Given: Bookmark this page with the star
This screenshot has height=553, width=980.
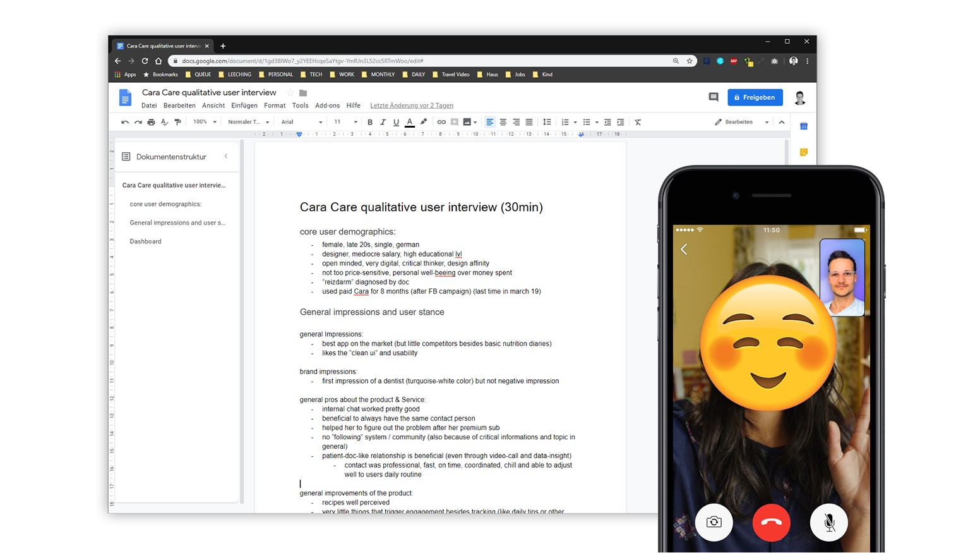Looking at the screenshot, I should click(x=690, y=61).
